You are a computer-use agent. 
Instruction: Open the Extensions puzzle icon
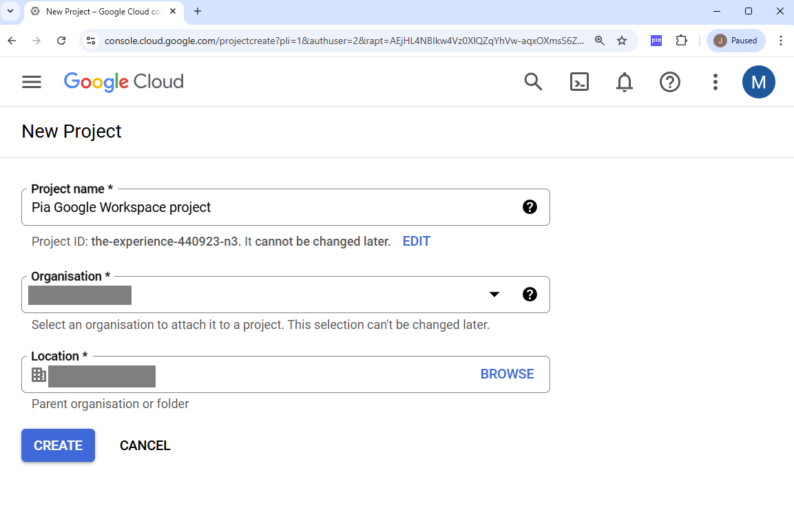tap(682, 41)
